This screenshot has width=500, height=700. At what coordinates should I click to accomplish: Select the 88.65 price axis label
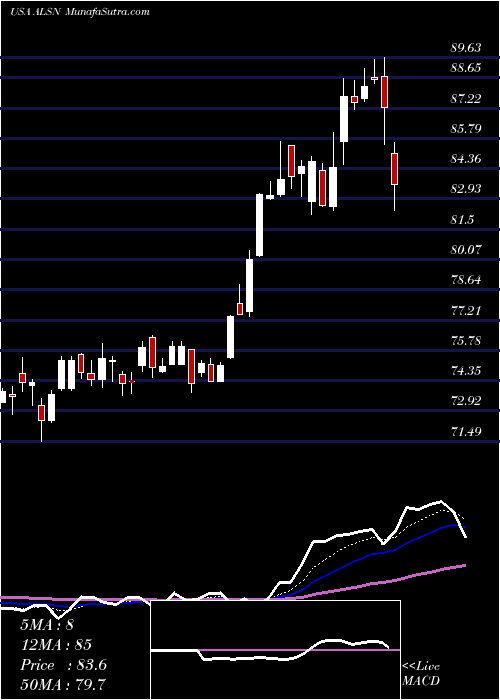(x=466, y=68)
